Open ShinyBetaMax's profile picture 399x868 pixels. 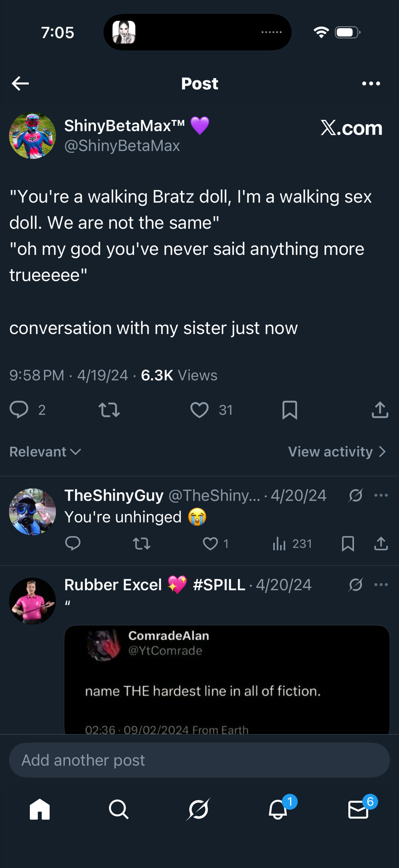pos(33,136)
